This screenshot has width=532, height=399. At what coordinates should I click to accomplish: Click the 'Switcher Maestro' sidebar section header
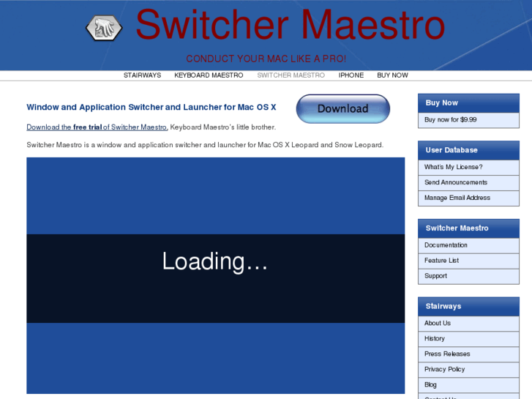(468, 228)
